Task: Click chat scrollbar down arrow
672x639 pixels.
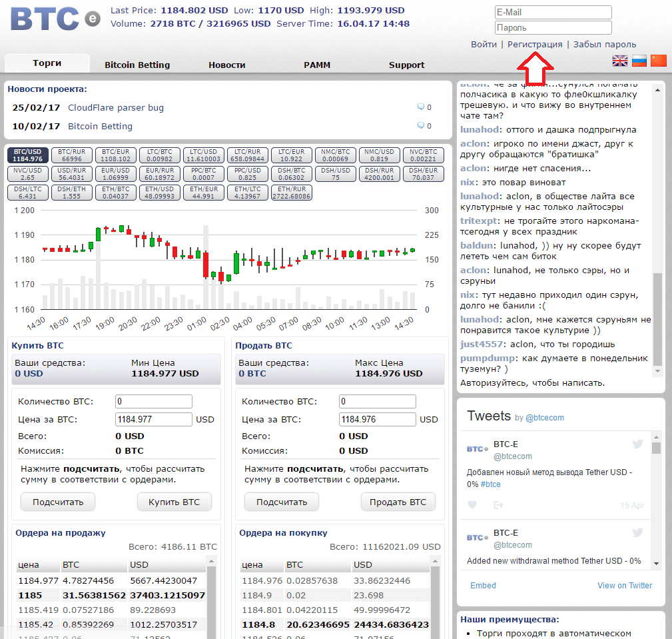Action: 657,371
